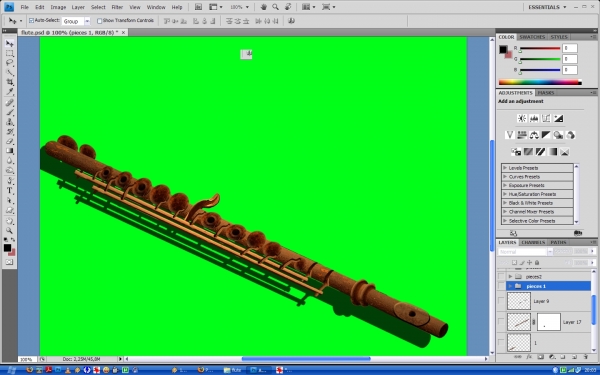
Task: Add a Gradient Map adjustment
Action: pyautogui.click(x=553, y=152)
